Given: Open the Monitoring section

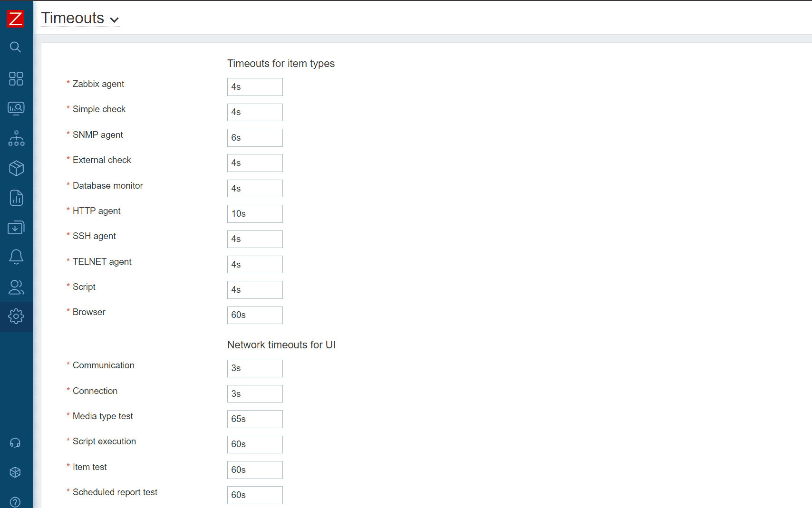Looking at the screenshot, I should pyautogui.click(x=16, y=108).
